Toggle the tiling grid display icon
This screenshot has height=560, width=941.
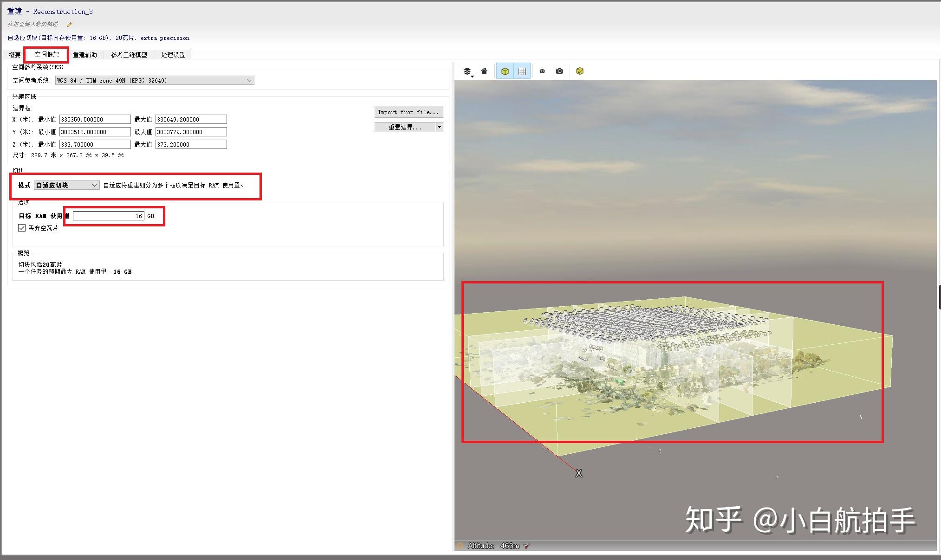pos(522,71)
